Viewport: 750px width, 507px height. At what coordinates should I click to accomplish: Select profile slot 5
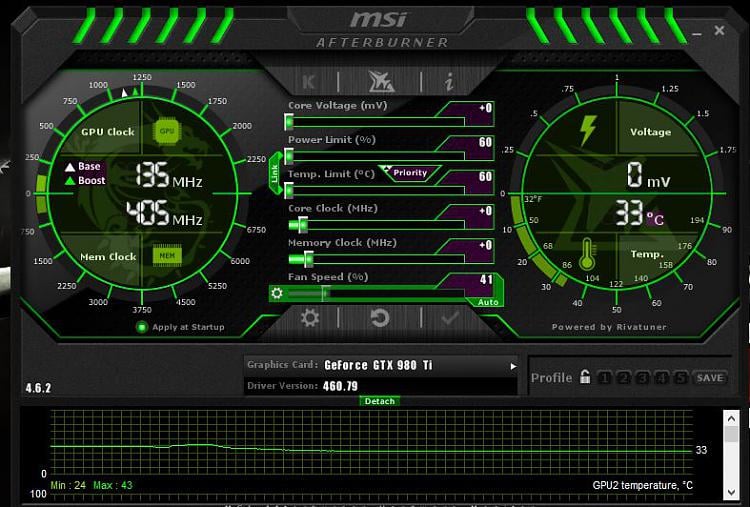point(680,378)
